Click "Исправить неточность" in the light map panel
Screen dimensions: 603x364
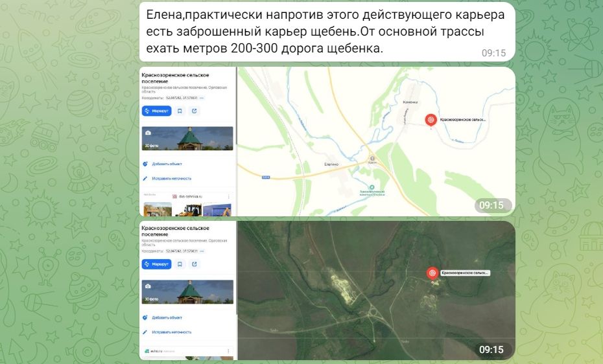click(171, 178)
